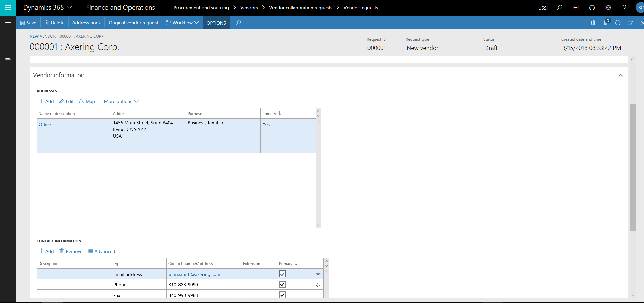
Task: Open the Office add-in icon
Action: pos(593,23)
